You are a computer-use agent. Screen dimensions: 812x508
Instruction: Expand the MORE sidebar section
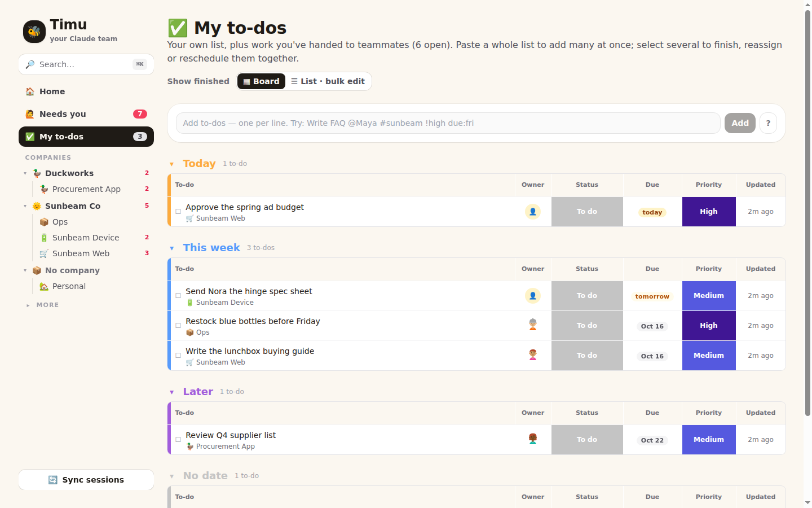point(42,305)
